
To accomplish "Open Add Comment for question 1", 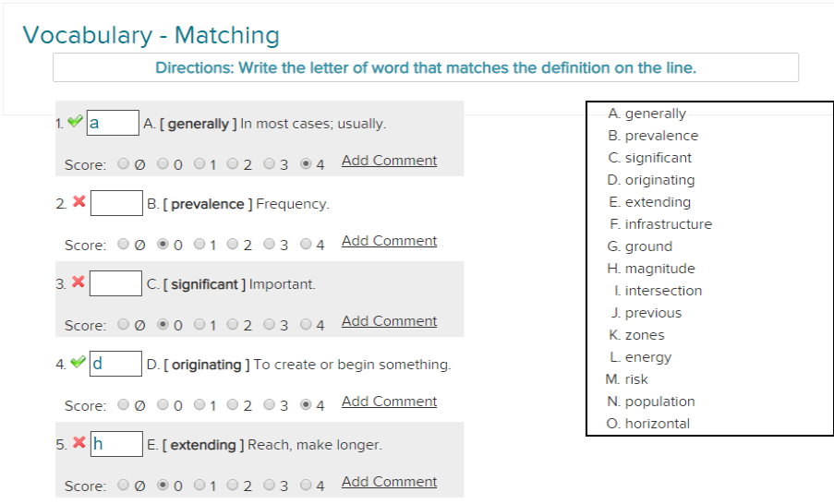I will coord(390,161).
